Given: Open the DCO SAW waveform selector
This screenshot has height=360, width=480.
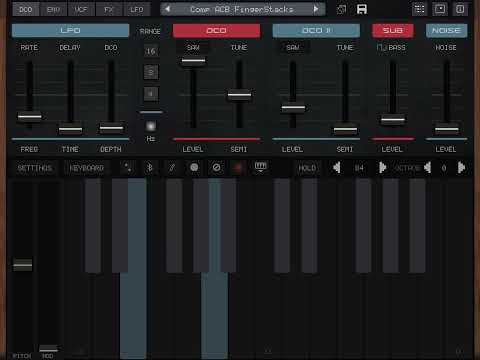Looking at the screenshot, I should pos(193,48).
